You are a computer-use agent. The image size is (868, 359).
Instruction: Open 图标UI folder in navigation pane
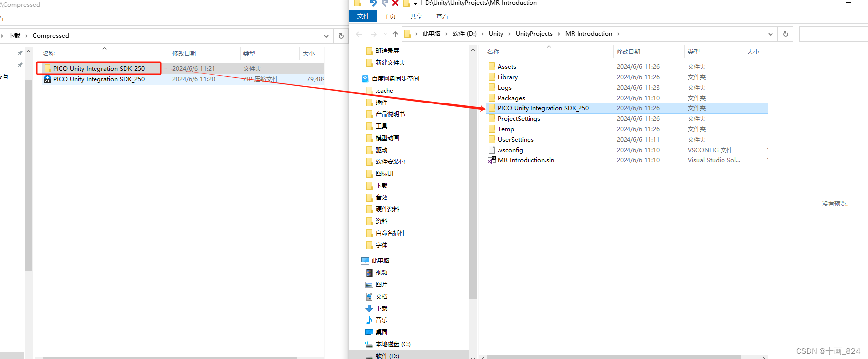pyautogui.click(x=385, y=173)
